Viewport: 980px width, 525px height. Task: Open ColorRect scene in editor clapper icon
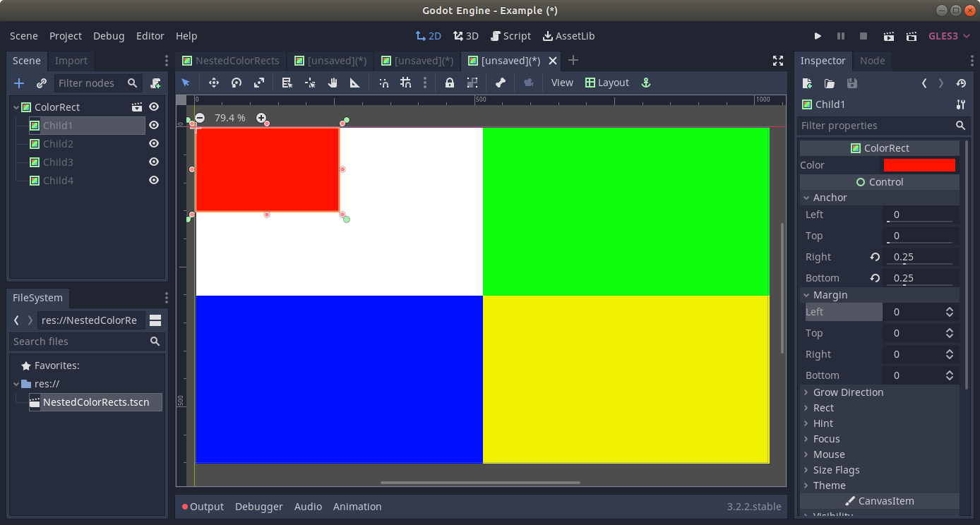click(x=137, y=107)
